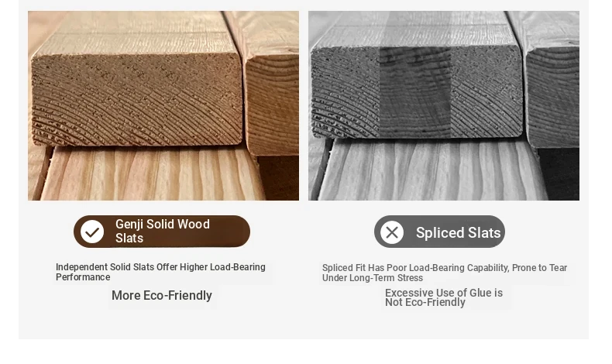Screen dimensions: 612x364
Task: Click the light pine board under solid slat
Action: click(x=152, y=173)
